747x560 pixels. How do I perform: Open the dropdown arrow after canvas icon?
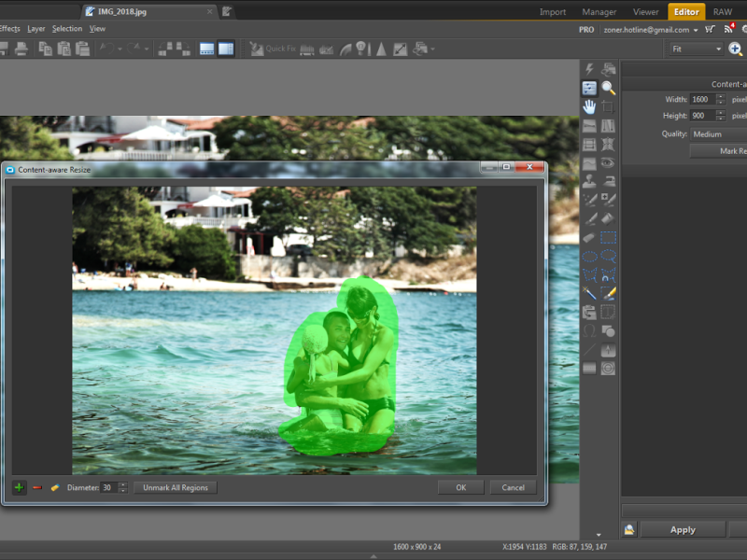pos(432,49)
